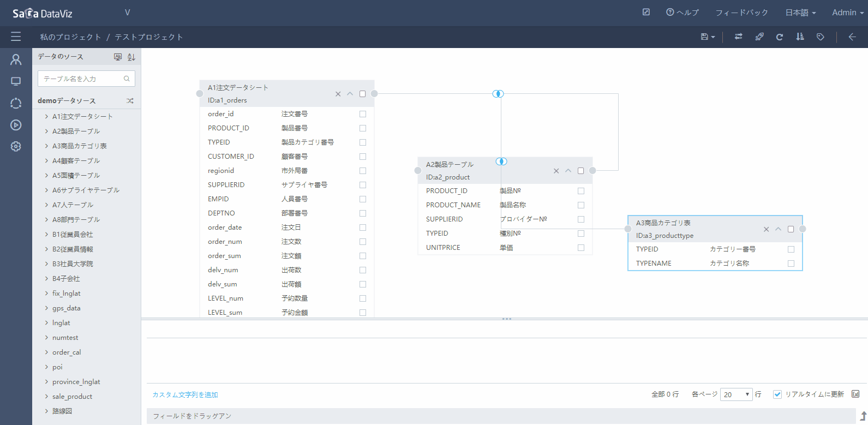The height and width of the screenshot is (425, 868).
Task: Click the panel splitter handle dots
Action: click(507, 319)
